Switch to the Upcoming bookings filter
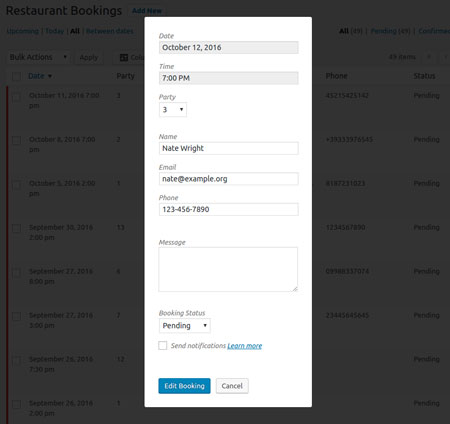 pyautogui.click(x=22, y=31)
